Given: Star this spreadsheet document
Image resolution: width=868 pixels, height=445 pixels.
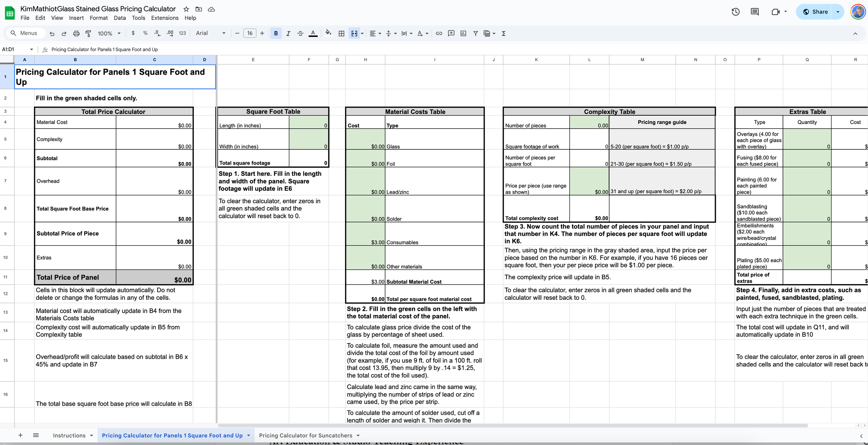Looking at the screenshot, I should click(x=186, y=9).
